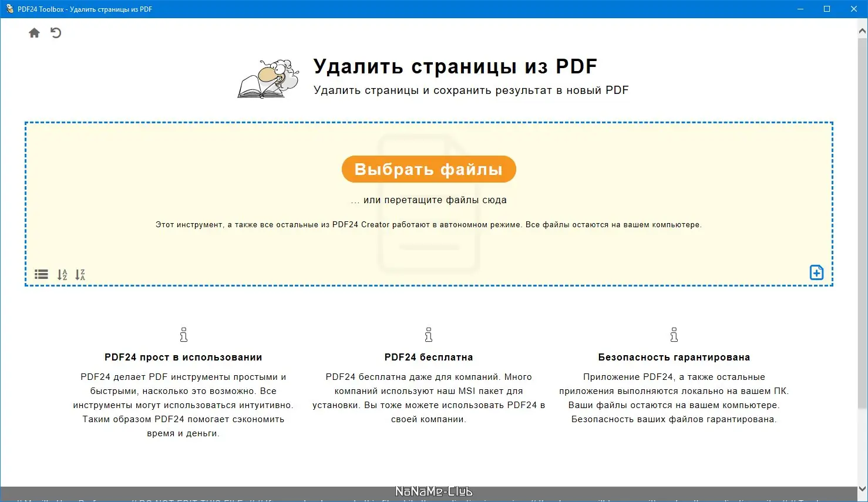Image resolution: width=868 pixels, height=502 pixels.
Task: Click the 'Выбрать файлы' button
Action: click(x=429, y=169)
